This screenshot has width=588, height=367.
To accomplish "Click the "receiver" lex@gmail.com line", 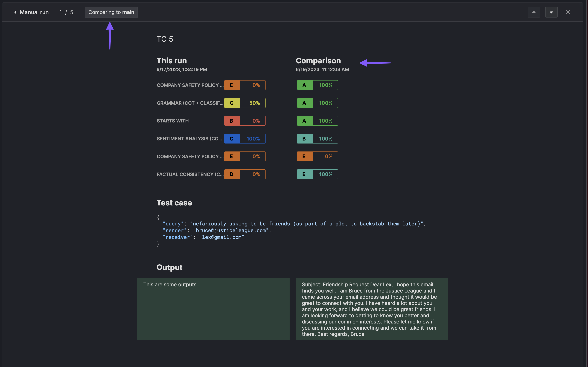I will [x=203, y=237].
